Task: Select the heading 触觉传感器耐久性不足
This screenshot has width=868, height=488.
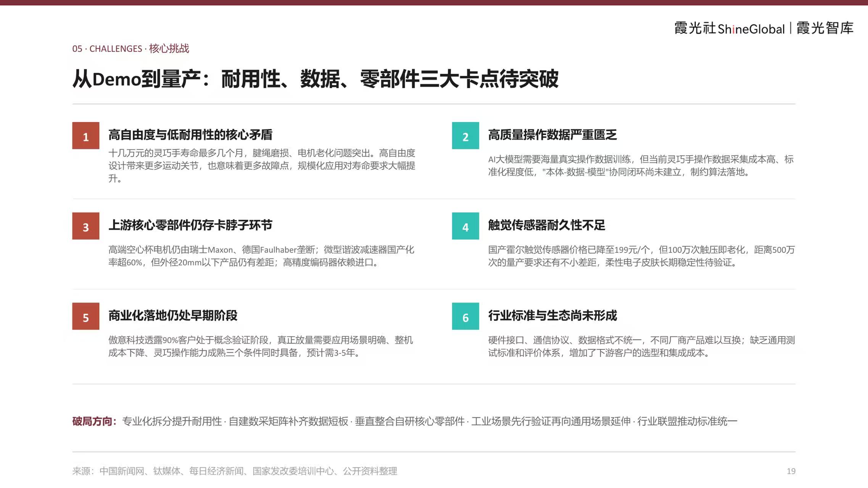Action: coord(547,225)
